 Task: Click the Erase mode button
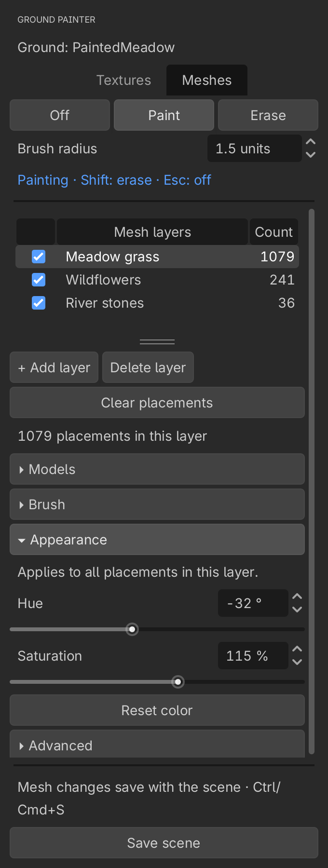[x=268, y=115]
